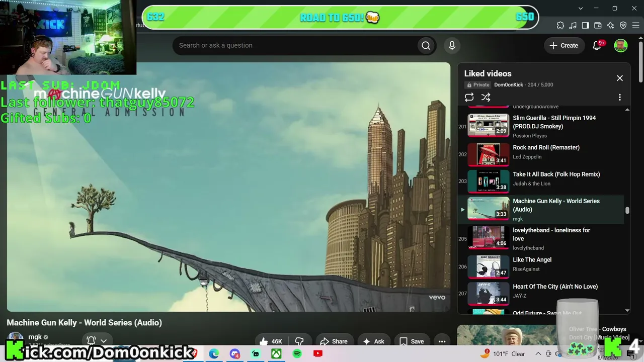Viewport: 644px width, 362px height.
Task: Play Like The Angel by RiseAgainst
Action: click(x=532, y=259)
